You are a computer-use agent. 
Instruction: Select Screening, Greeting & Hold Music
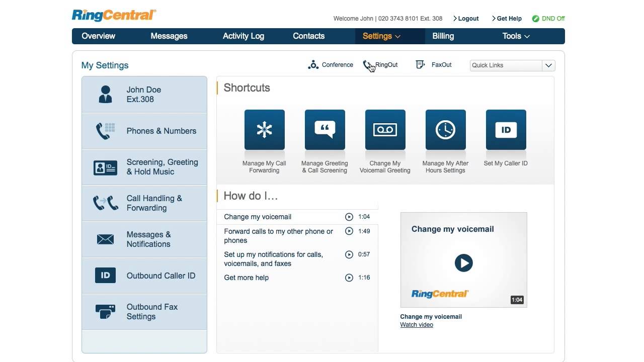(x=144, y=167)
